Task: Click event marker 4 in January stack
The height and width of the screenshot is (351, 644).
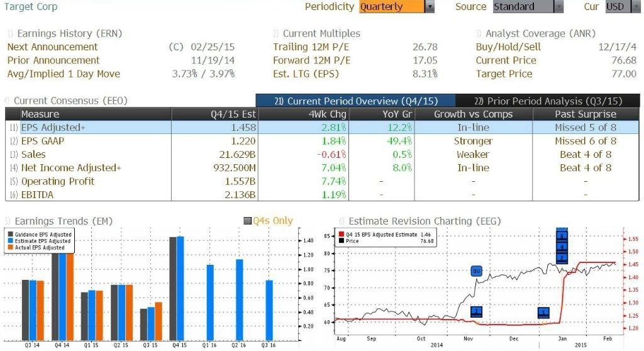Action: pos(562,247)
